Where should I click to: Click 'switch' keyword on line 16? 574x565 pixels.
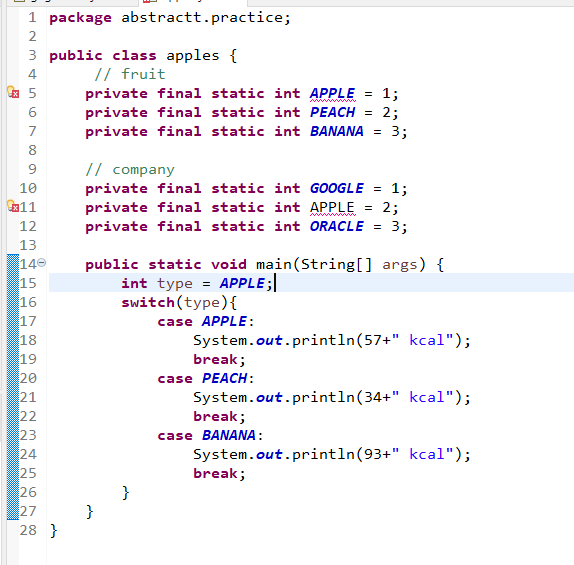point(148,302)
